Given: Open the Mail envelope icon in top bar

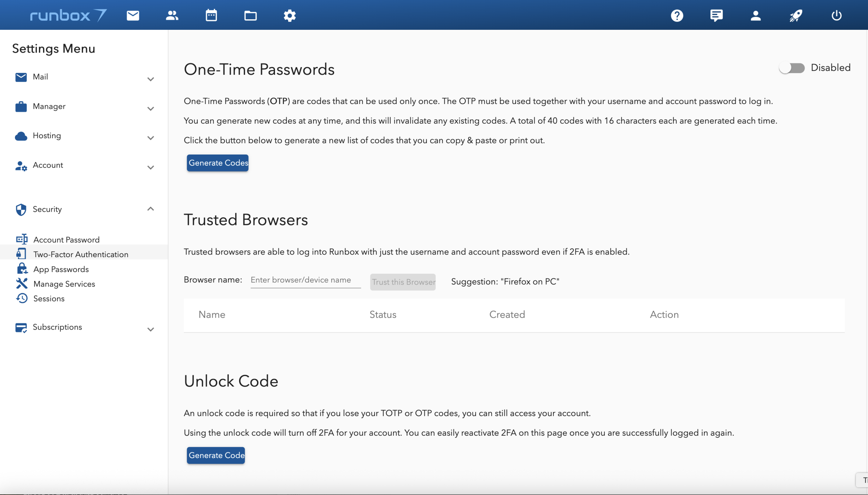Looking at the screenshot, I should 133,15.
